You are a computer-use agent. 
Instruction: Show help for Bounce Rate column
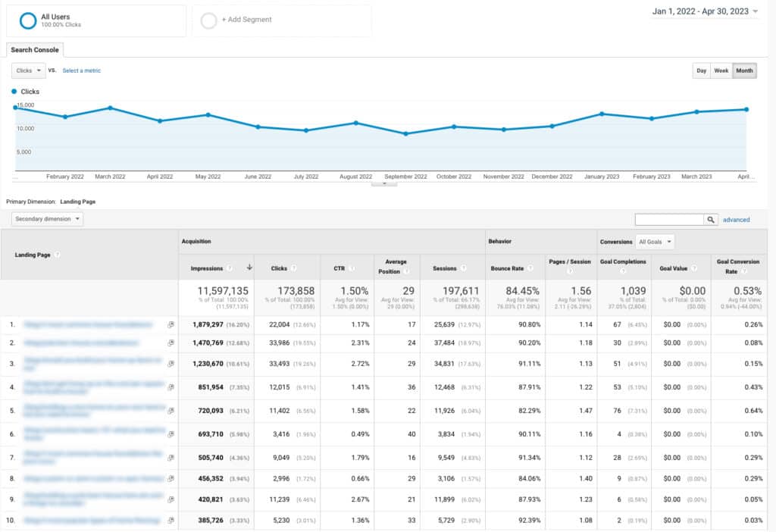(530, 268)
